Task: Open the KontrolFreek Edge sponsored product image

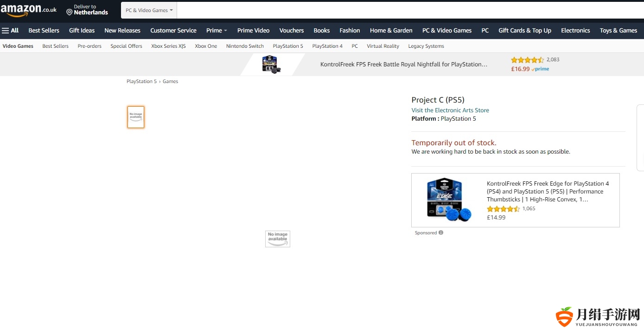Action: (x=449, y=200)
